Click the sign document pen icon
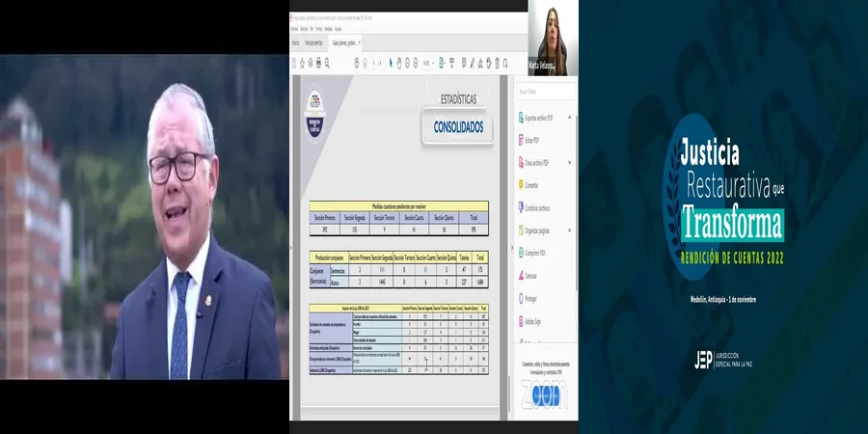868x434 pixels. tap(480, 63)
